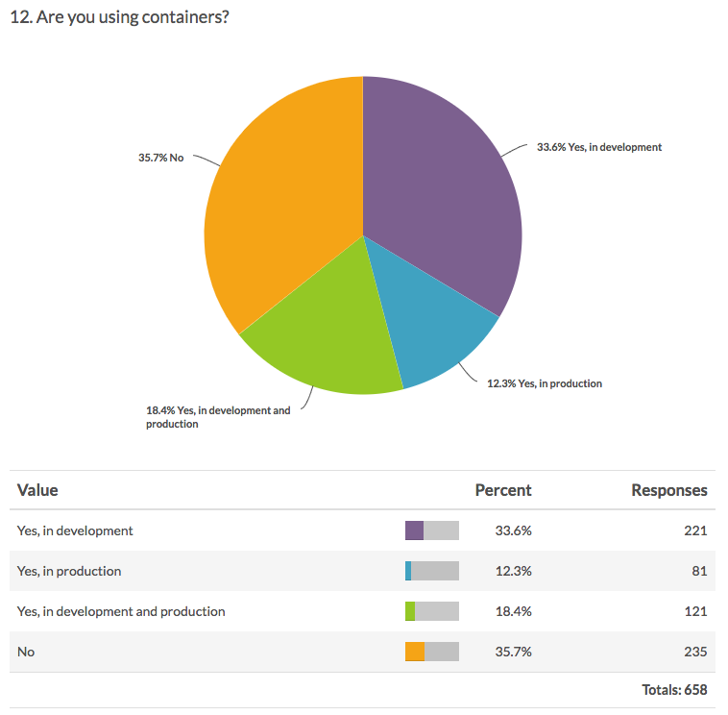Viewport: 728px width, 715px height.
Task: Click the '18.4% Yes, in development and production' chart label
Action: [217, 417]
